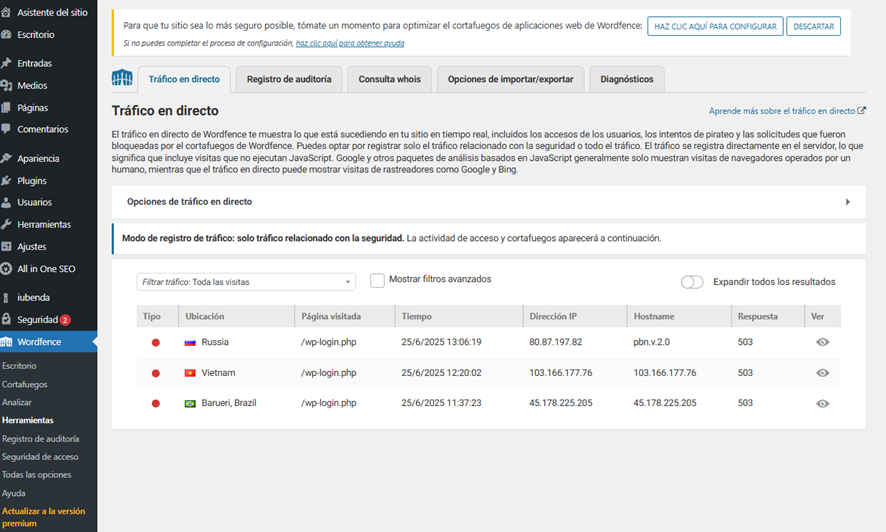Click the red blocked dot for Brazil row
The height and width of the screenshot is (532, 886).
[x=155, y=403]
